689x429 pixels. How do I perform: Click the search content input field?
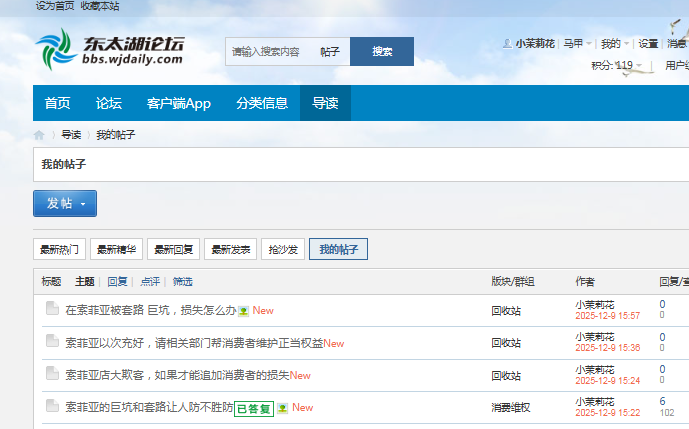270,51
